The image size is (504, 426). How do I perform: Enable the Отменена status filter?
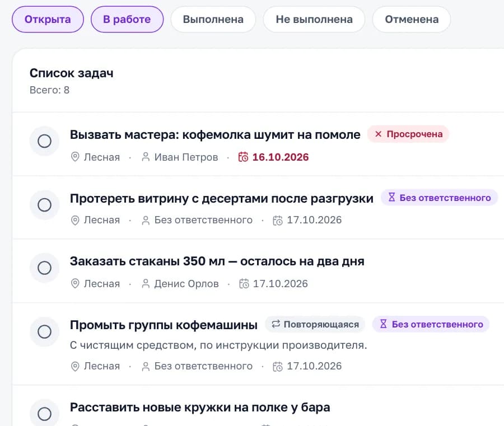[x=412, y=19]
